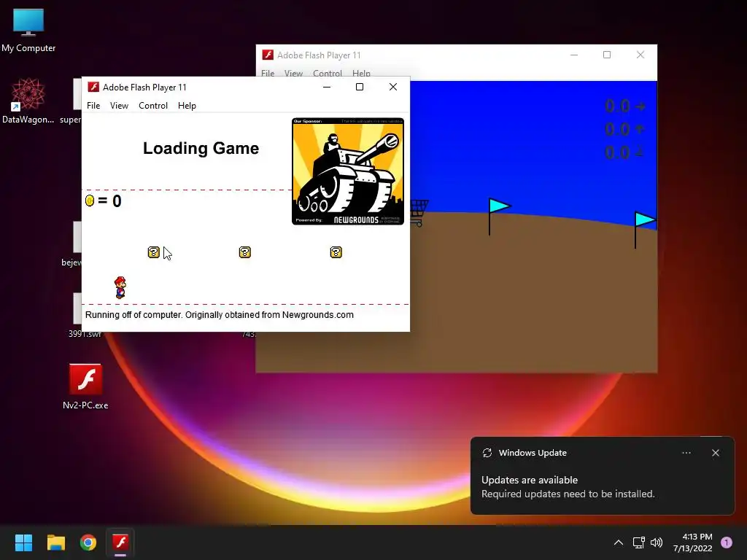Click the background window's Flash title bar icon
Image resolution: width=747 pixels, height=560 pixels.
point(268,55)
